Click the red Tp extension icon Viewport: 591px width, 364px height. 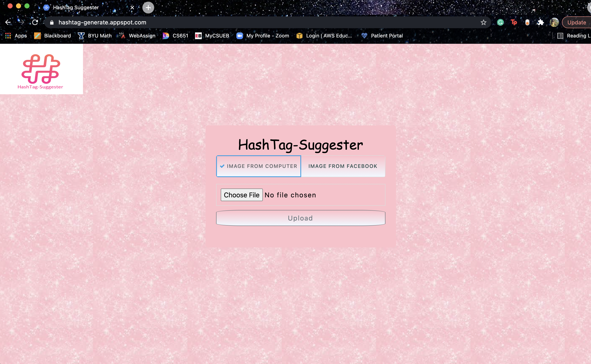pyautogui.click(x=514, y=22)
